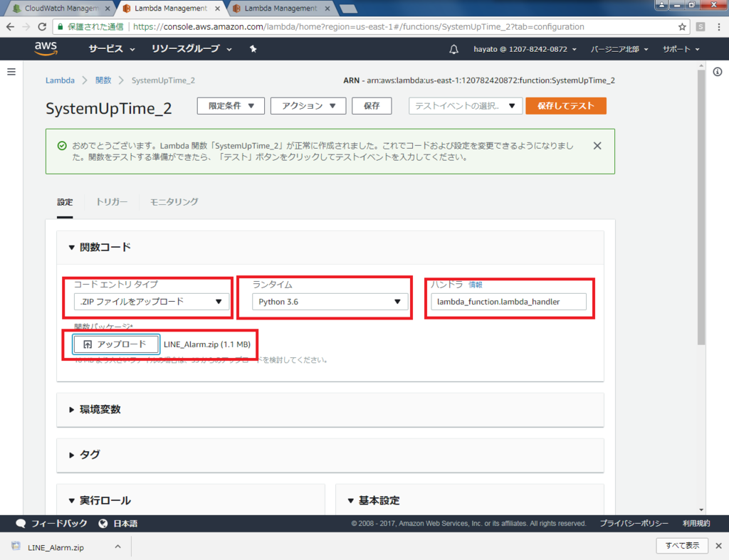Open the コード エントリ タイプ dropdown
This screenshot has width=729, height=560.
coord(151,302)
